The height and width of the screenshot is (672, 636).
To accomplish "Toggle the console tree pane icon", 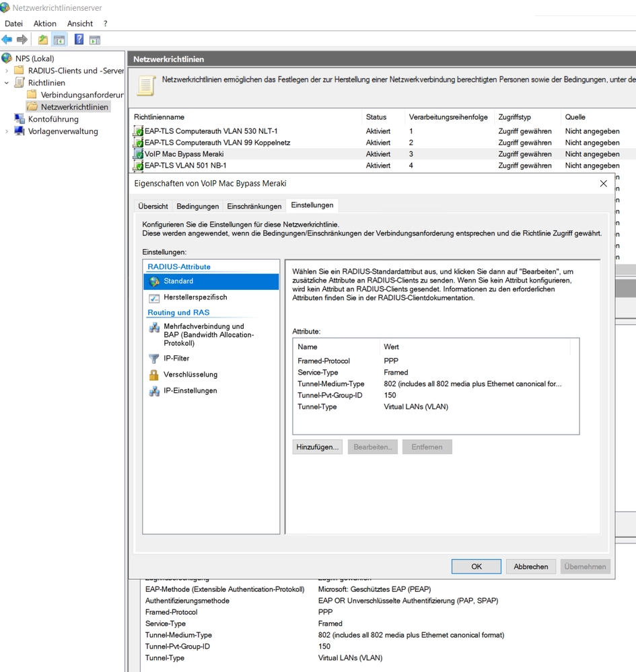I will click(x=59, y=40).
